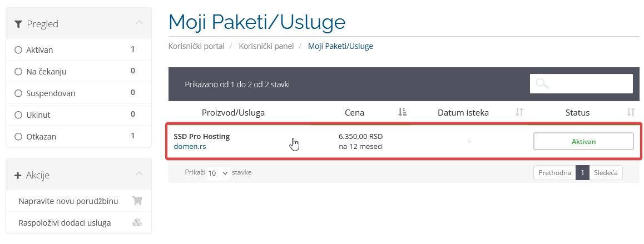Click the filter funnel icon next to Pregled
The width and height of the screenshot is (644, 244).
18,24
